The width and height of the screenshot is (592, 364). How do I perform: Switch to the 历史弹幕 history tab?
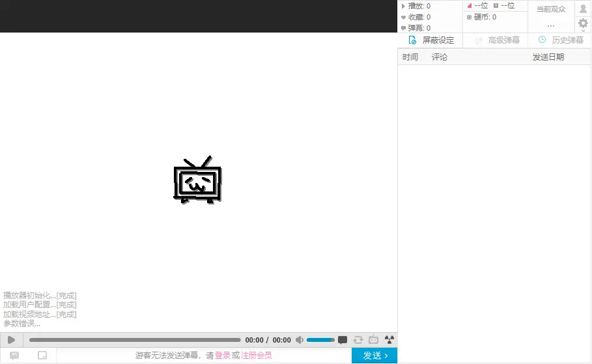[x=560, y=40]
